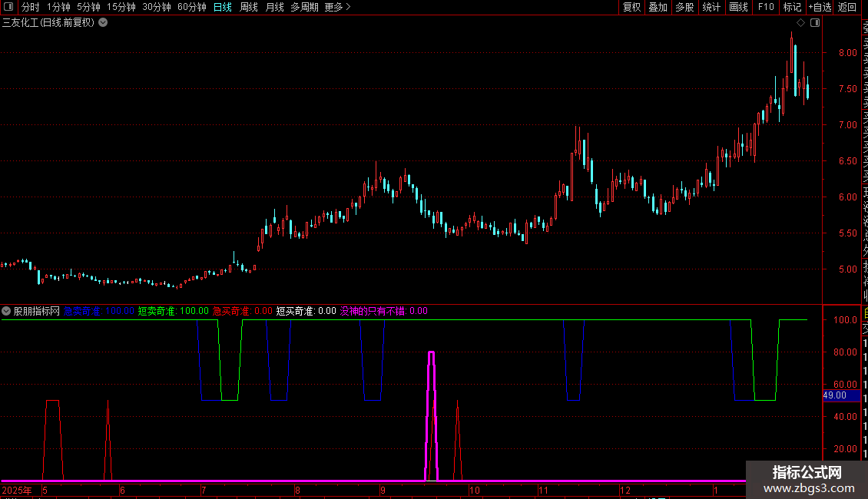868x499 pixels.
Task: Select the 急买奇准 indicator value label
Action: click(243, 311)
